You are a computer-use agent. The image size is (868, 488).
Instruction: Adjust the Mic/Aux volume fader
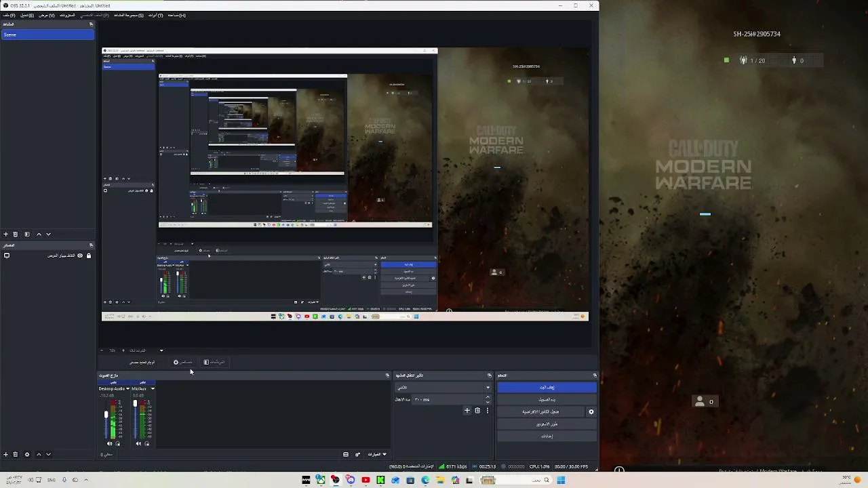135,405
